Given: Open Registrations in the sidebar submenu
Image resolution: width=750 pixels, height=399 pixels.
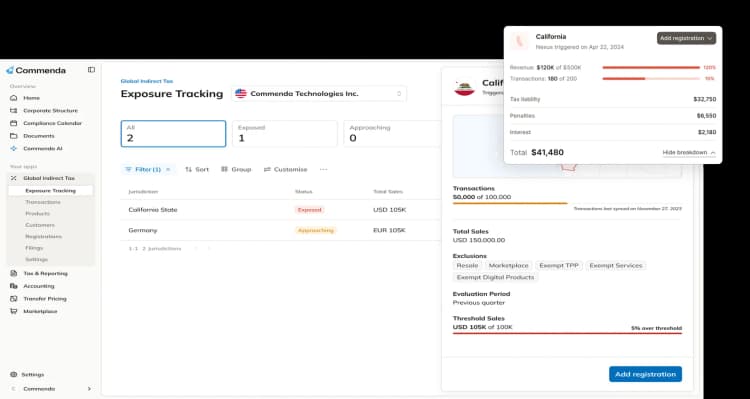Looking at the screenshot, I should point(44,236).
